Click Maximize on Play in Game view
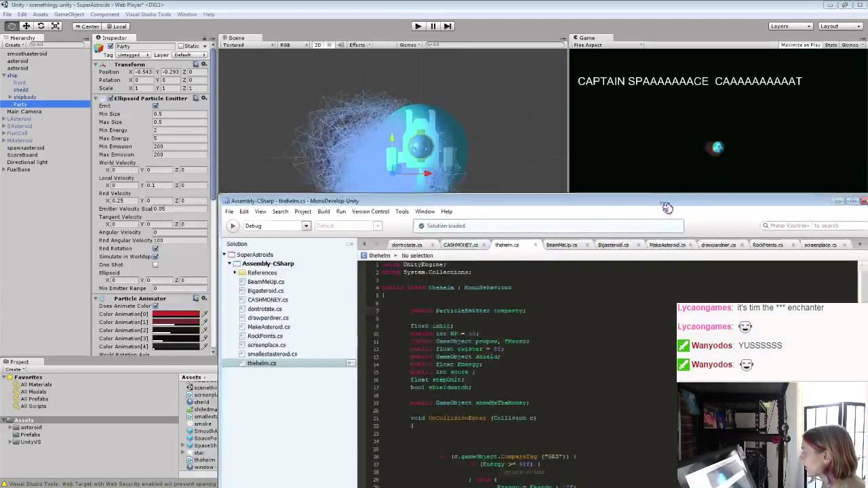868x488 pixels. (800, 45)
